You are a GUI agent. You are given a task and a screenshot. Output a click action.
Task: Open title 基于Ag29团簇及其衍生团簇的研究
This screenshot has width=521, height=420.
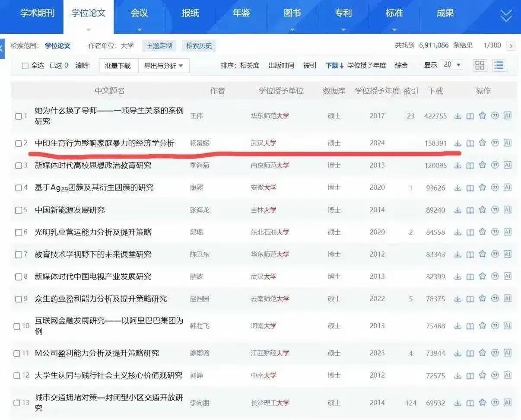coord(94,188)
